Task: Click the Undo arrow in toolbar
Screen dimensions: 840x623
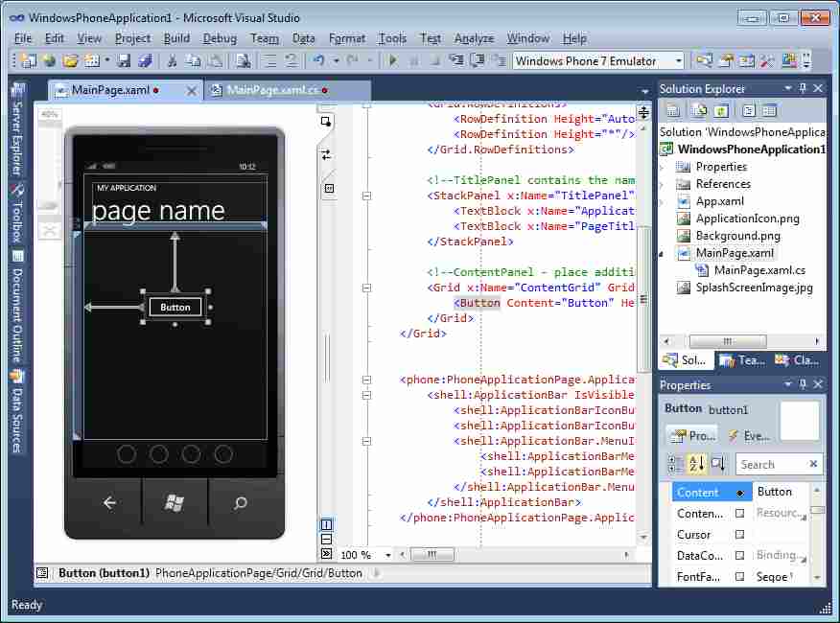Action: (318, 60)
